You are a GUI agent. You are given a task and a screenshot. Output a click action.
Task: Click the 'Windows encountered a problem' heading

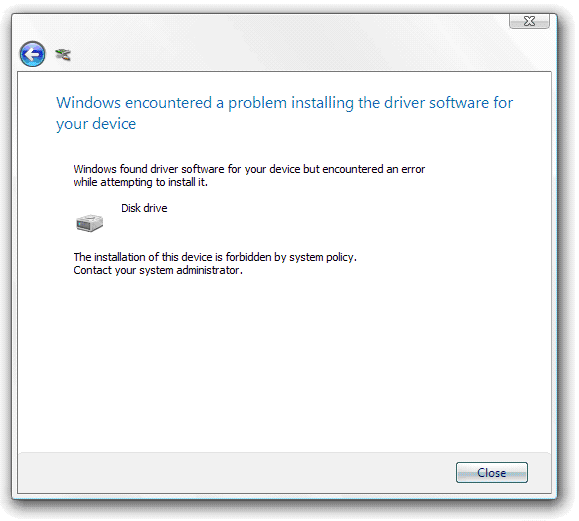(284, 113)
